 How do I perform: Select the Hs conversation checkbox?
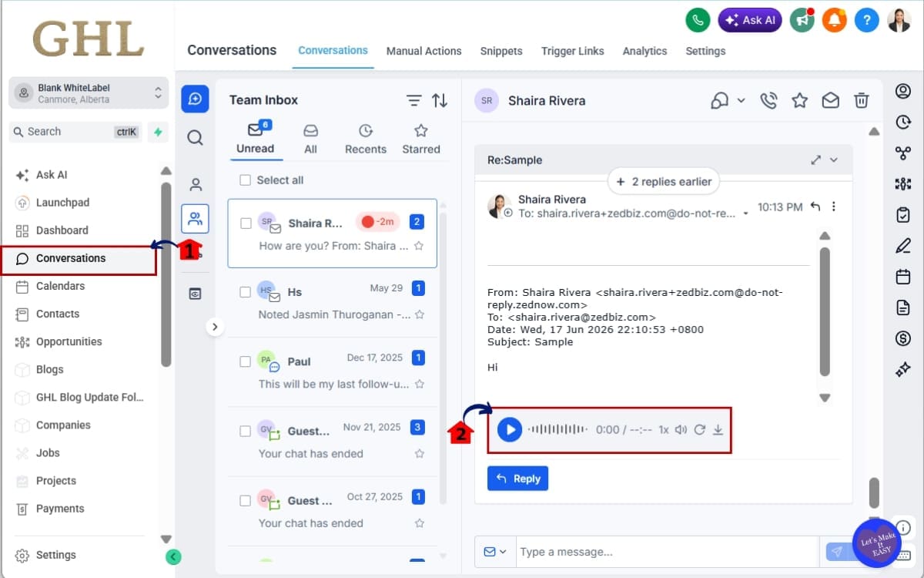(245, 292)
